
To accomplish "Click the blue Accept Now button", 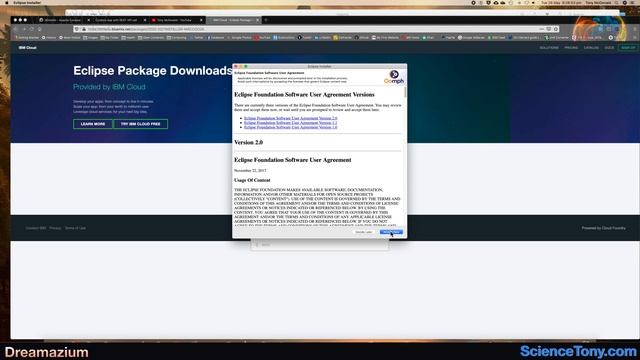I will point(391,232).
